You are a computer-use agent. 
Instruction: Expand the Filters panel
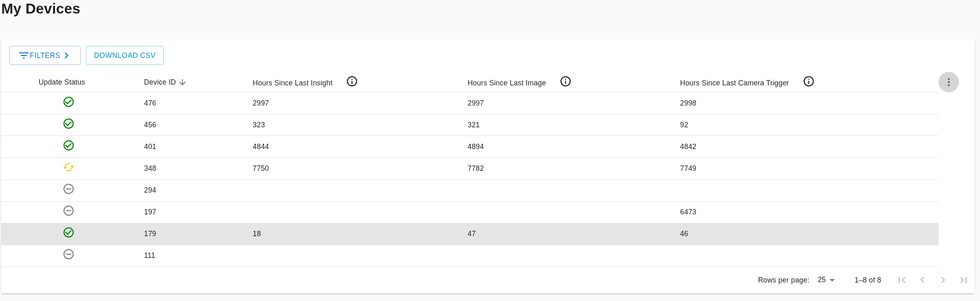(45, 55)
